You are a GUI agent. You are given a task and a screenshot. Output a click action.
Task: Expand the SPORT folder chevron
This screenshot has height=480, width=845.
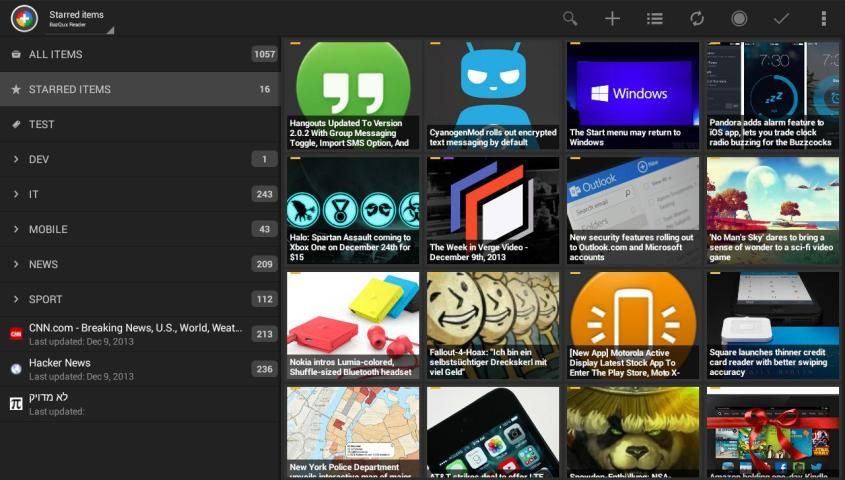16,299
